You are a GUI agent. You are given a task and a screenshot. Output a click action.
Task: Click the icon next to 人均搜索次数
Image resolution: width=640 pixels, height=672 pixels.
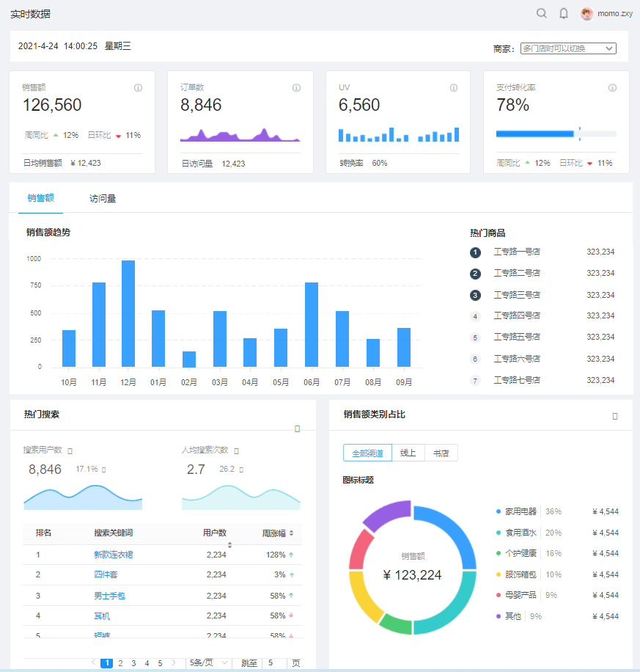[237, 451]
